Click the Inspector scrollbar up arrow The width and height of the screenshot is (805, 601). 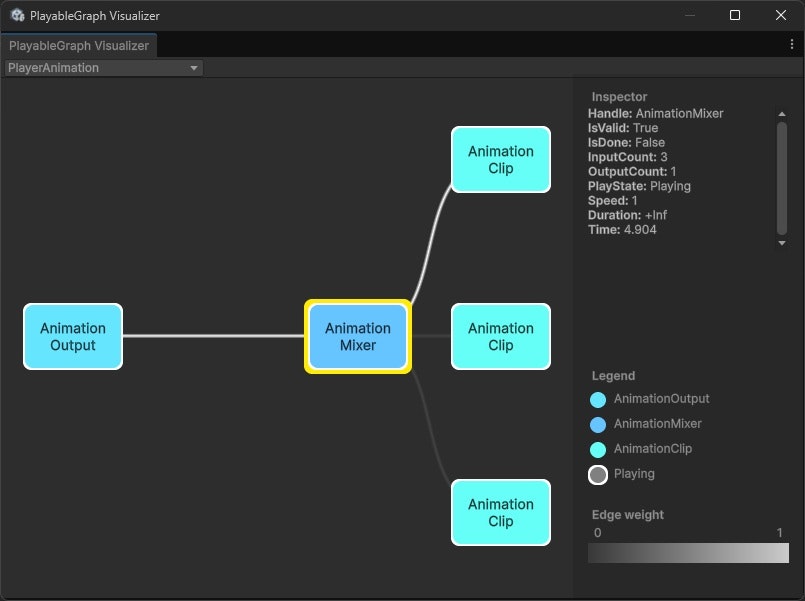point(782,112)
